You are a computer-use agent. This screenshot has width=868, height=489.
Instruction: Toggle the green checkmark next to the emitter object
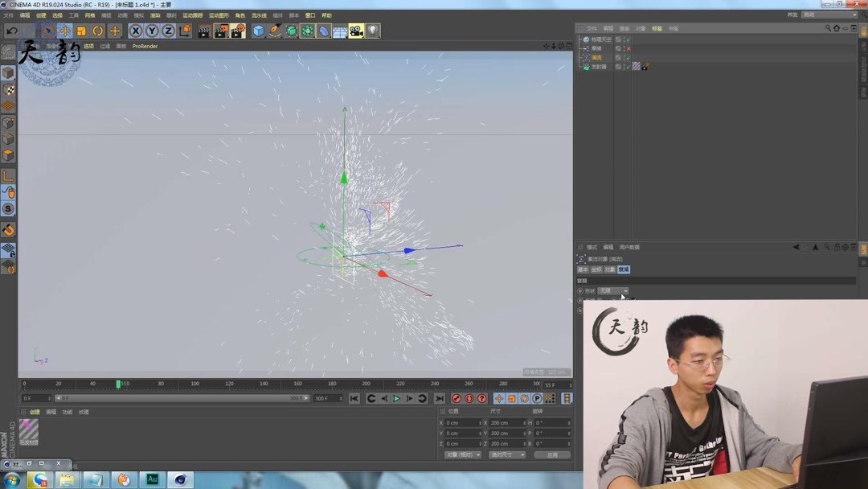tap(628, 67)
